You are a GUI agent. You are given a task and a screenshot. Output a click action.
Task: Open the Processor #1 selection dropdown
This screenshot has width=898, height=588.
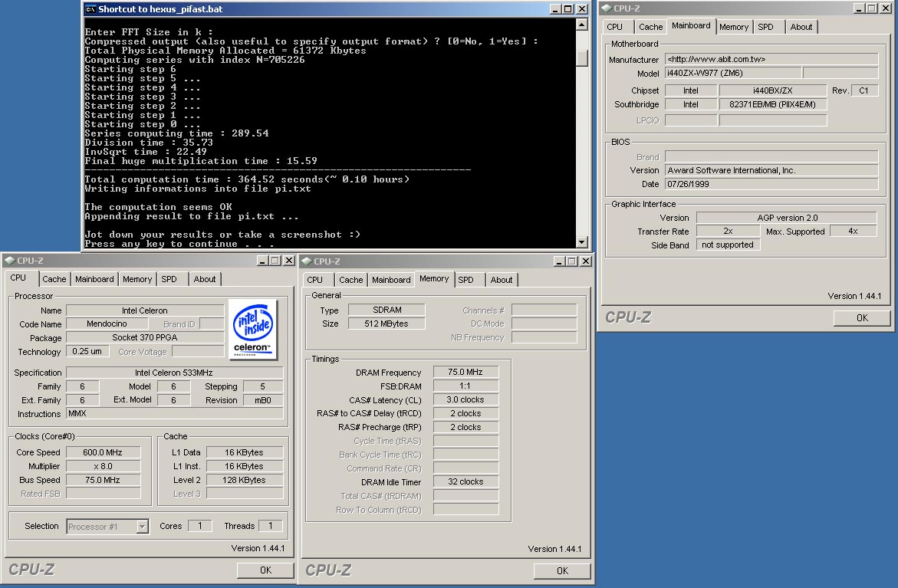tap(142, 526)
